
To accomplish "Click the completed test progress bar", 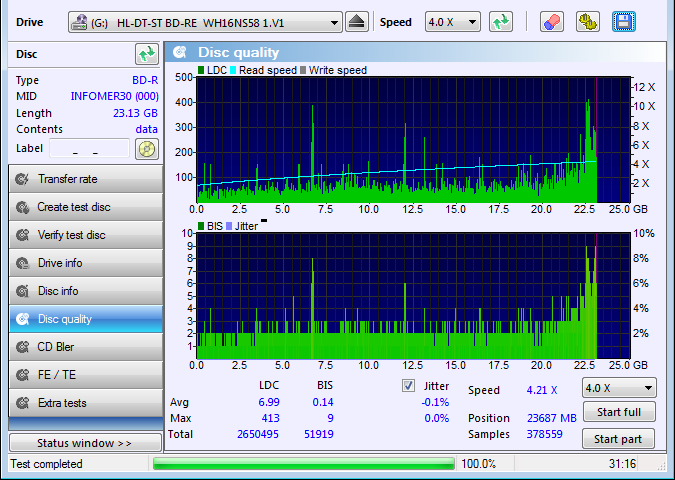I will click(x=304, y=464).
